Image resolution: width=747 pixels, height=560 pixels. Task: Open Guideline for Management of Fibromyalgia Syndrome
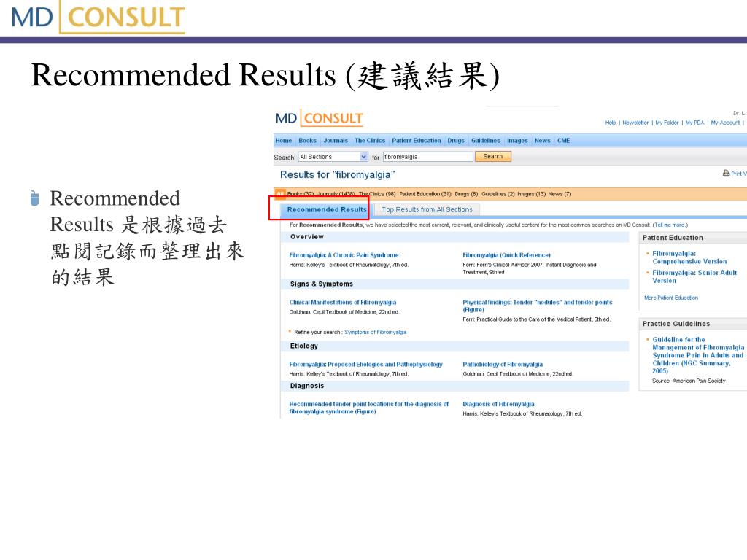pyautogui.click(x=698, y=355)
